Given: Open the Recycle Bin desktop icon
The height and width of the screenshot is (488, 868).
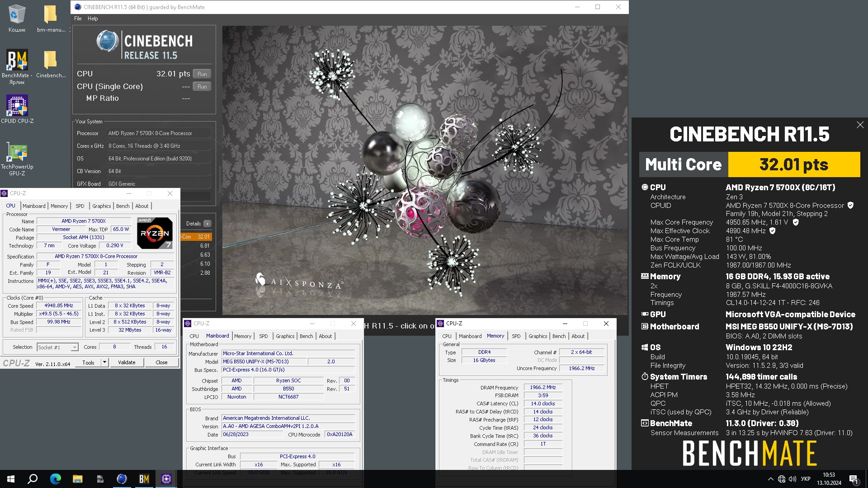Looking at the screenshot, I should pyautogui.click(x=17, y=18).
